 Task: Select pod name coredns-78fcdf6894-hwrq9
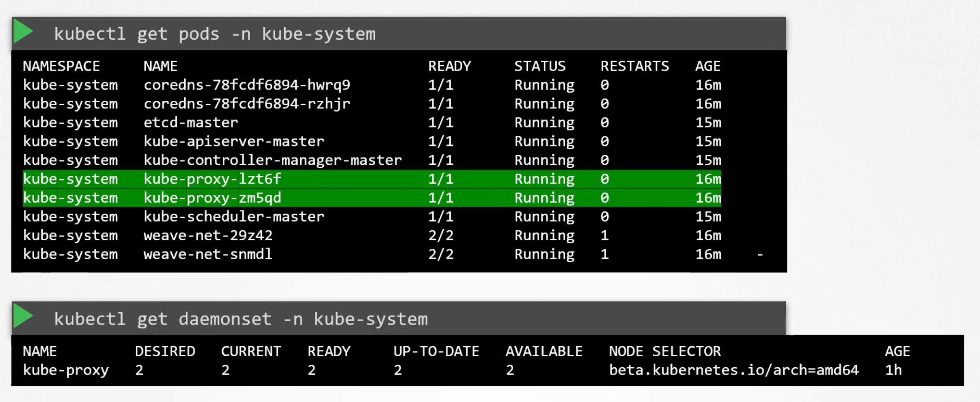click(247, 85)
